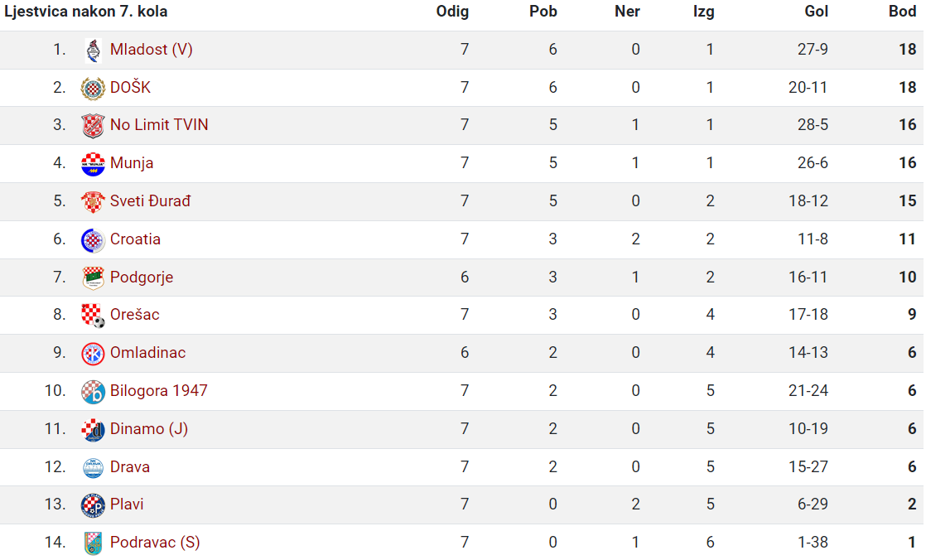Open the Mladost (V) team link
Viewport: 926px width, 560px height.
tap(152, 50)
